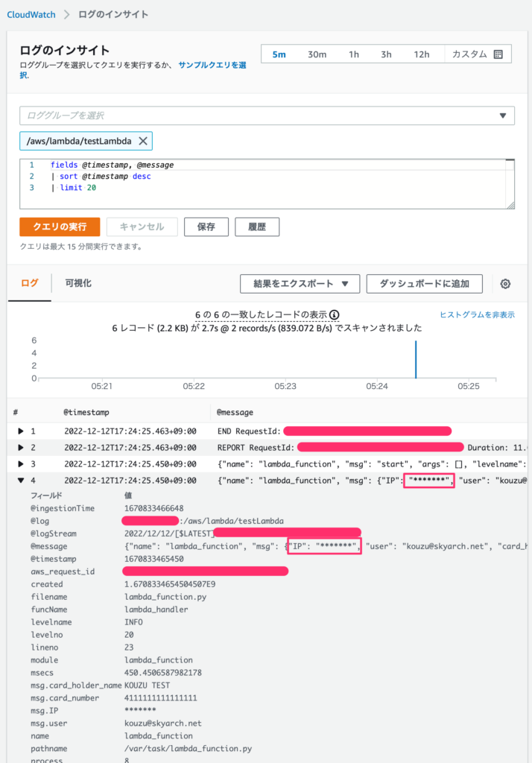Run the query with クエリの実行

(x=60, y=227)
